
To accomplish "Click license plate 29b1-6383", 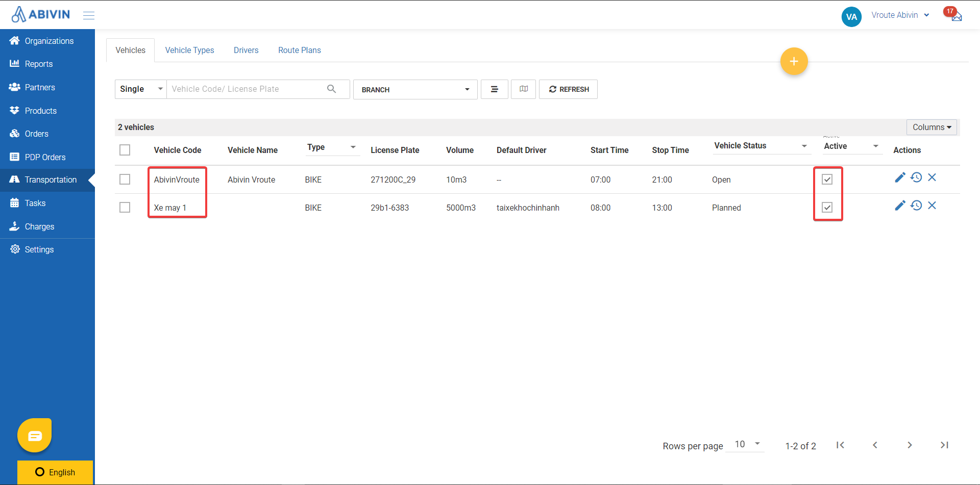I will [390, 208].
